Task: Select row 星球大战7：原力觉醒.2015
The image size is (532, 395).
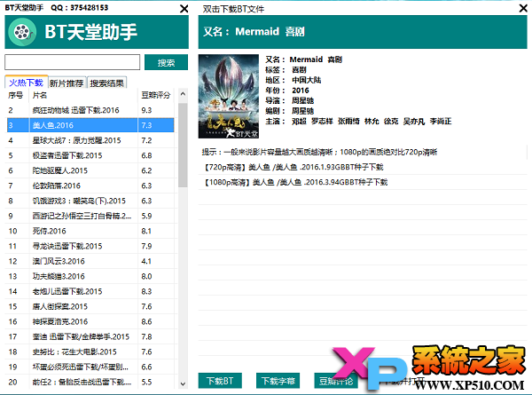Action: 91,140
